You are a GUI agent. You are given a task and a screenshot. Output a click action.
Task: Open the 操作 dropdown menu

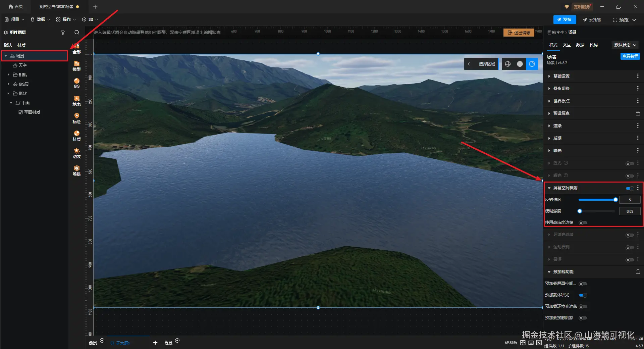click(x=66, y=19)
